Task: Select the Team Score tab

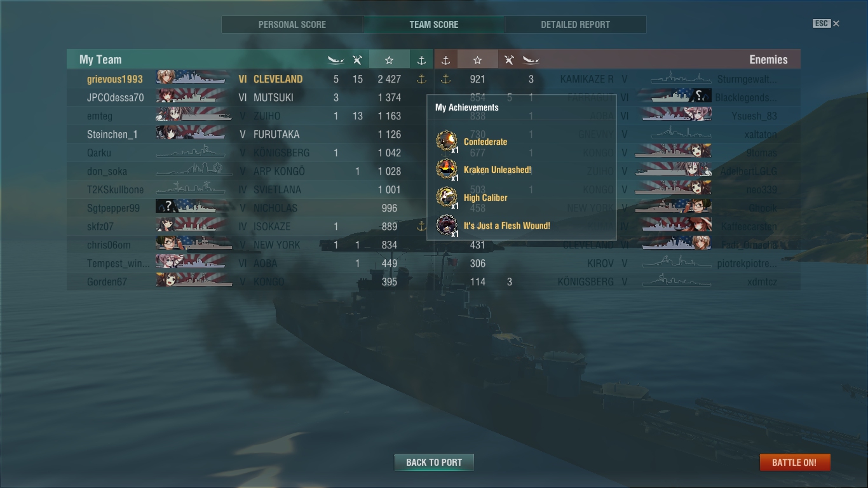Action: click(x=434, y=24)
